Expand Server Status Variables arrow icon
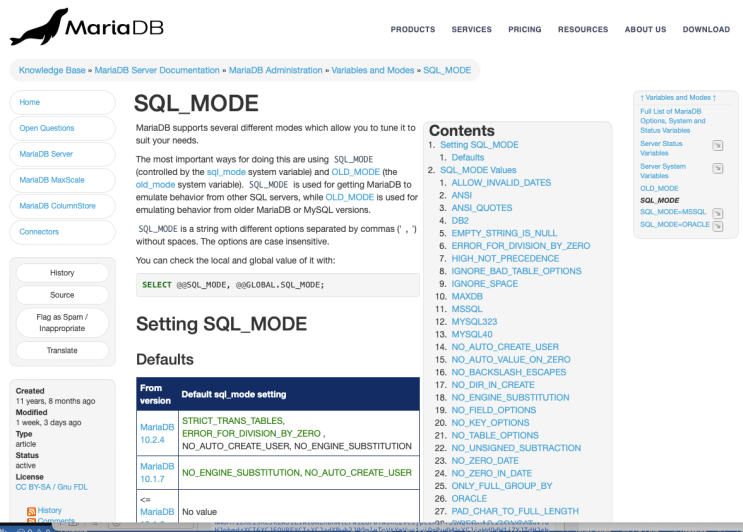This screenshot has width=743, height=532. pyautogui.click(x=718, y=145)
